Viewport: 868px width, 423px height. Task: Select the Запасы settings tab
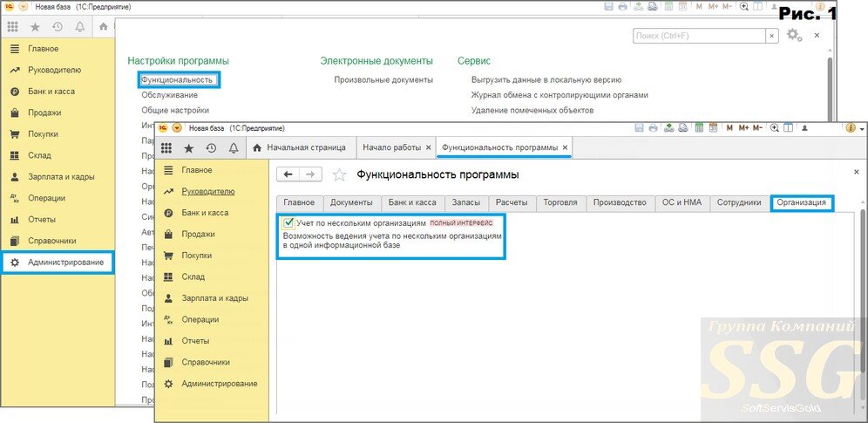click(x=466, y=202)
